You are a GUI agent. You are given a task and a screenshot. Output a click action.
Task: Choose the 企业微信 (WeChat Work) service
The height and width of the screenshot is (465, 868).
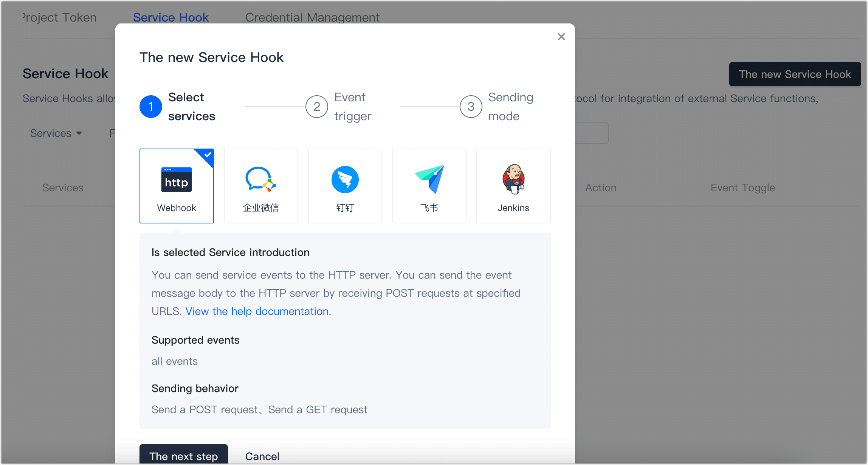[261, 186]
